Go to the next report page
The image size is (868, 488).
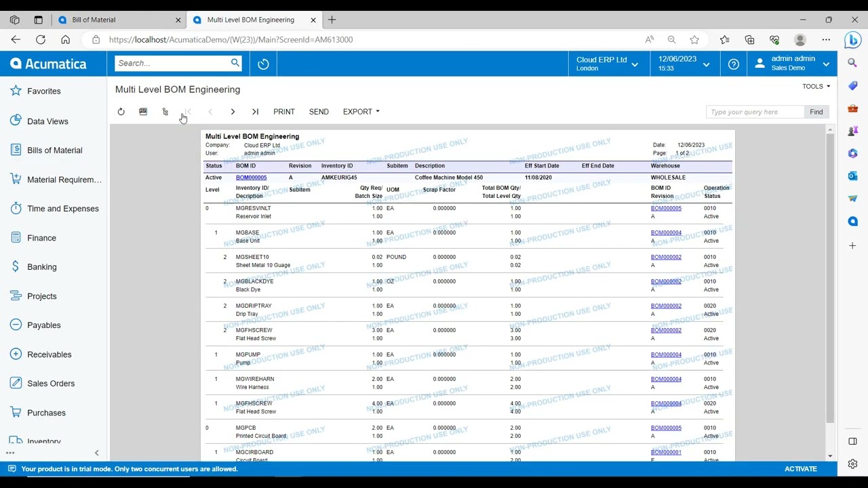click(x=233, y=112)
